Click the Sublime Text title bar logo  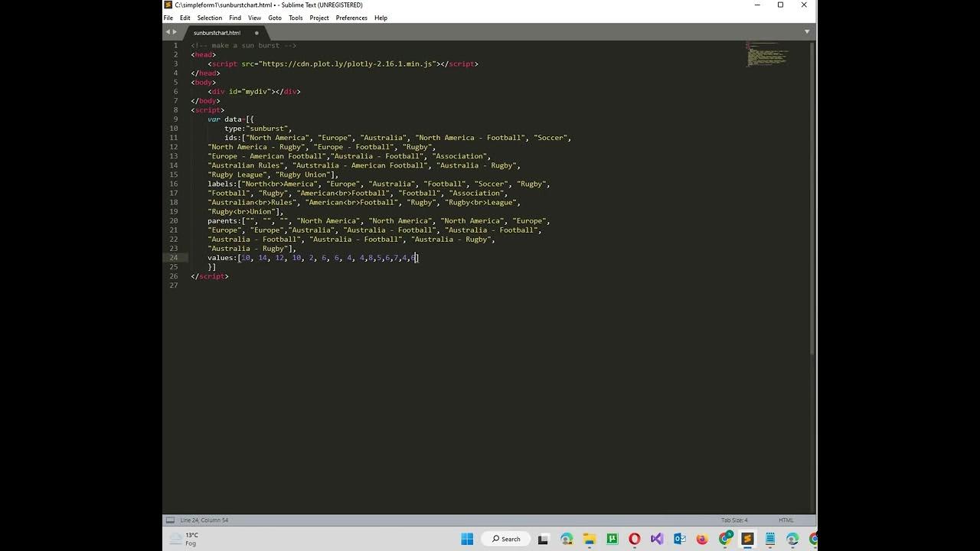tap(168, 5)
